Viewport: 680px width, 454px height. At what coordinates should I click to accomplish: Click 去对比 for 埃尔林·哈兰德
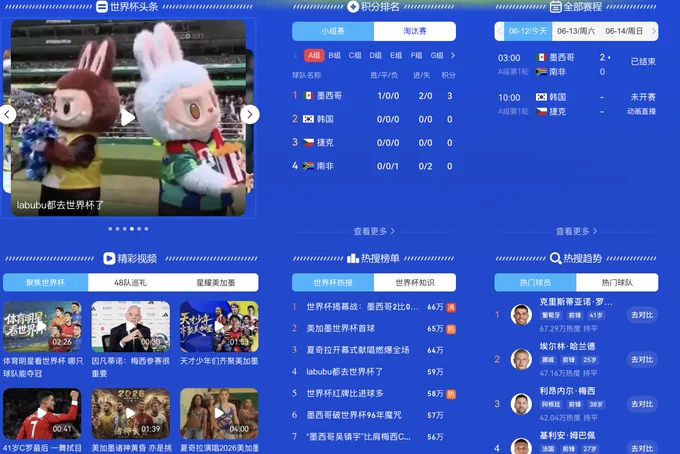coord(642,360)
